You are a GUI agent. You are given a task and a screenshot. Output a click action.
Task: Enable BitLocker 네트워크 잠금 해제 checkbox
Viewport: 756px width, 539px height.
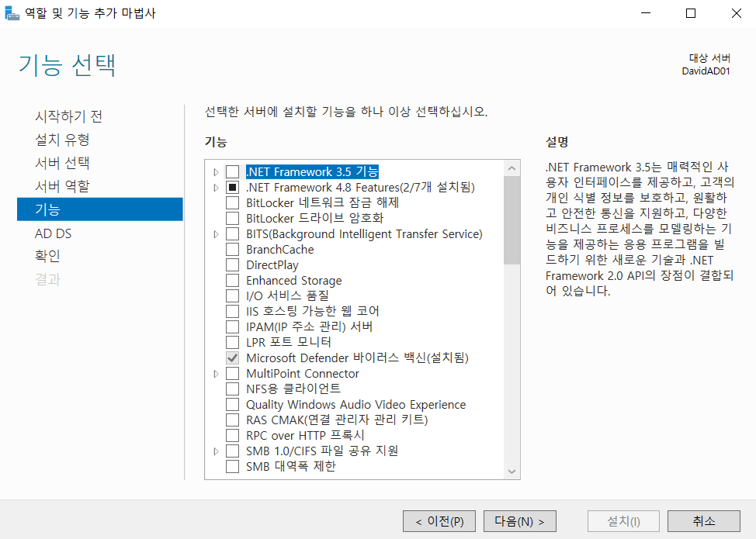click(x=232, y=202)
